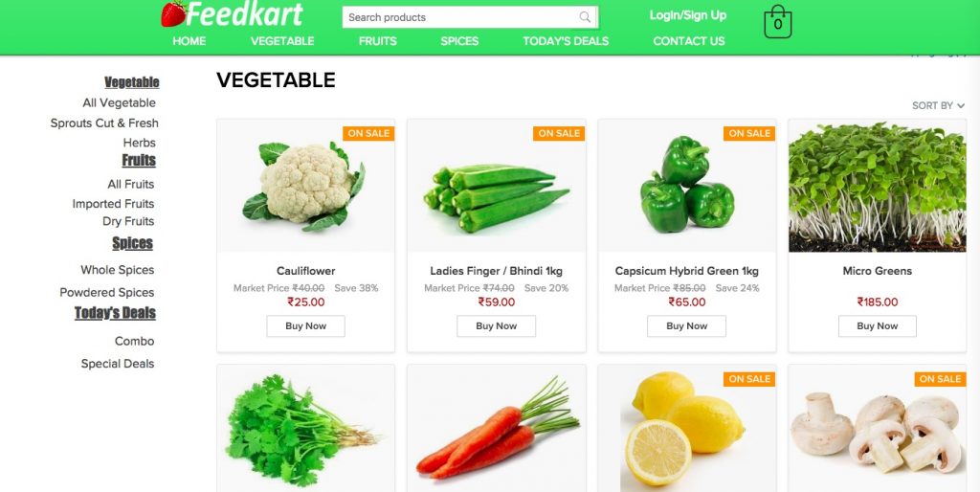The width and height of the screenshot is (980, 492).
Task: Click ON SALE badge on Cauliflower
Action: [x=368, y=133]
